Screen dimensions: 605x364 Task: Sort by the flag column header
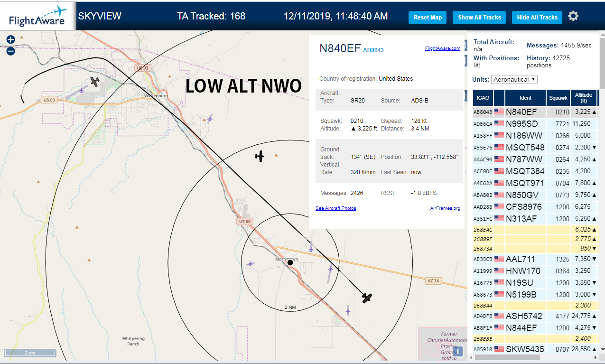click(499, 98)
